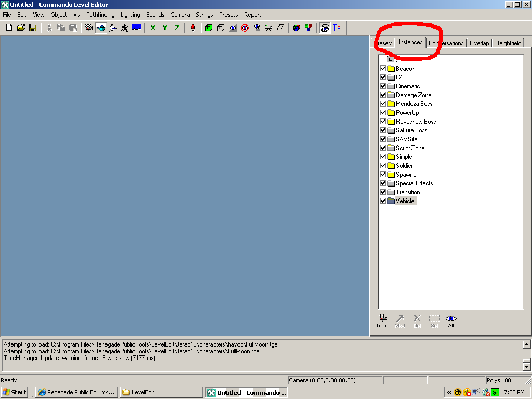Image resolution: width=532 pixels, height=399 pixels.
Task: Disable the Spawner checkbox
Action: (383, 175)
